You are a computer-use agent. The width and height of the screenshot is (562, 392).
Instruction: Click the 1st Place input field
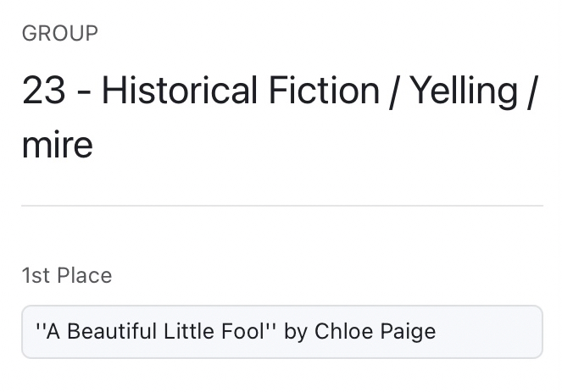click(x=281, y=331)
